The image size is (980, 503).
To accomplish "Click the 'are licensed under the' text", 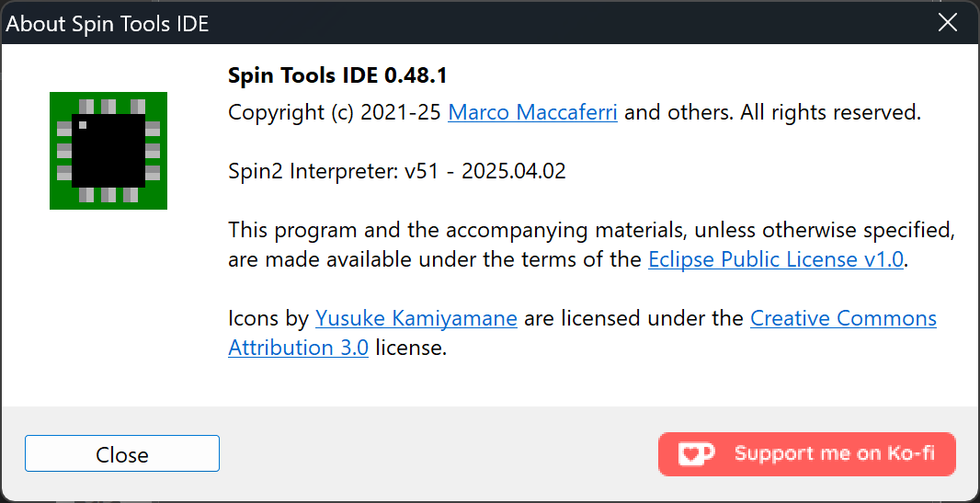I will point(633,319).
